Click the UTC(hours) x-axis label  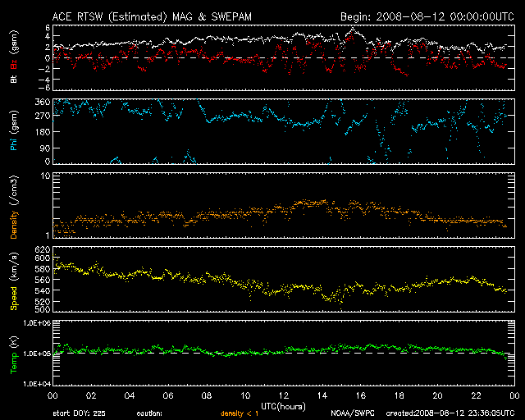[281, 406]
